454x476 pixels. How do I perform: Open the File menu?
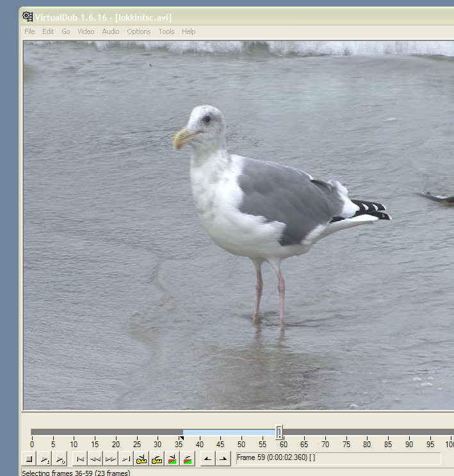click(x=29, y=31)
